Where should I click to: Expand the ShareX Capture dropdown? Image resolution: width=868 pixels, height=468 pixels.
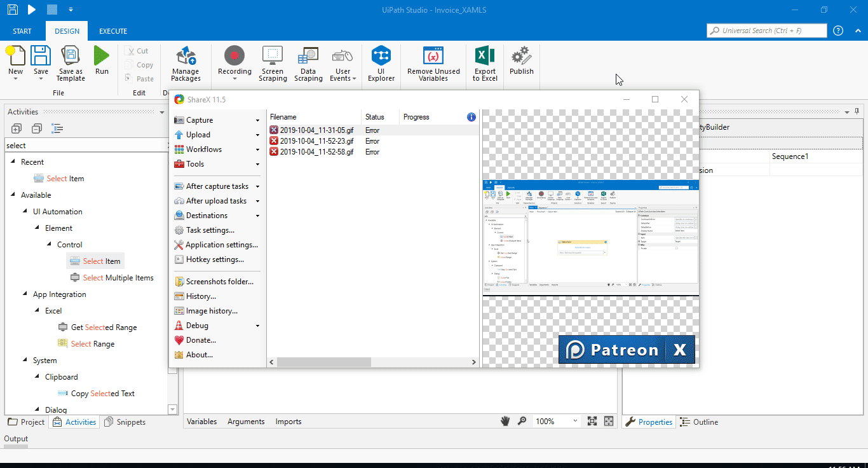pyautogui.click(x=258, y=120)
